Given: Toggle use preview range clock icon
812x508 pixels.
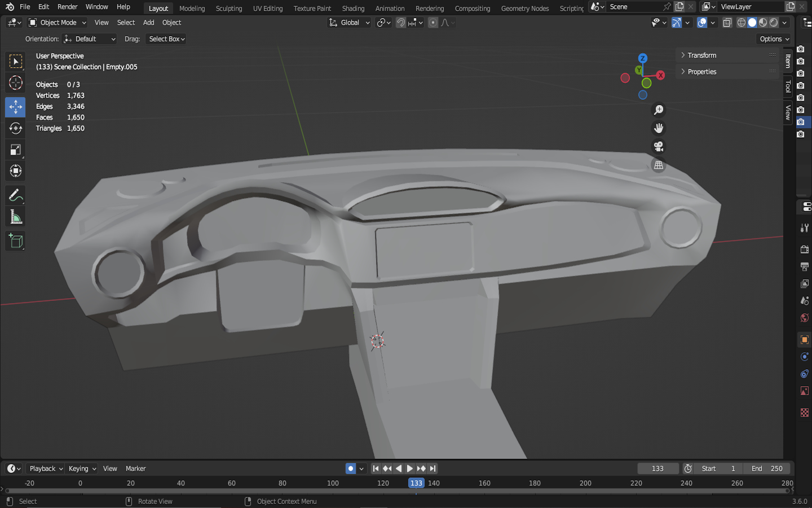Looking at the screenshot, I should 688,468.
